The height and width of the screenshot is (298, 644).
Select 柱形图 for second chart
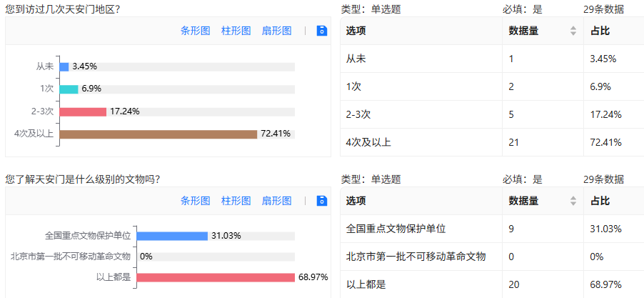tap(236, 201)
